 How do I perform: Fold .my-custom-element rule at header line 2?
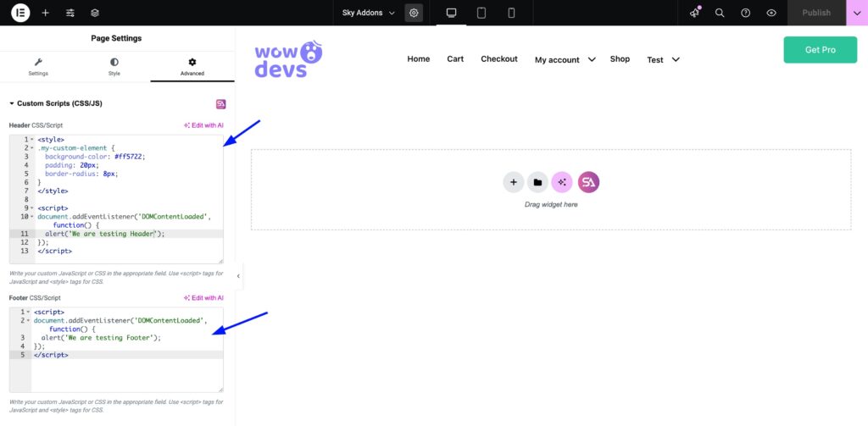click(33, 148)
